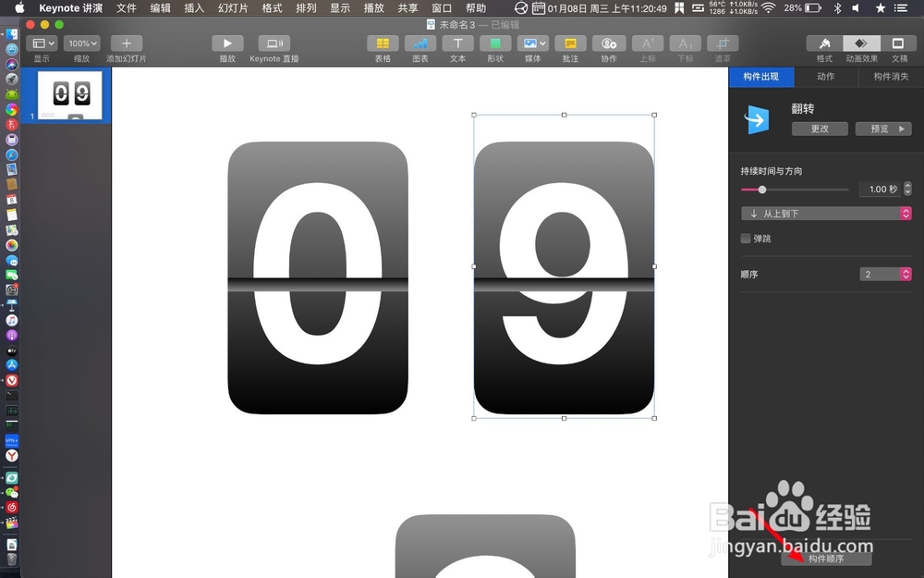This screenshot has width=924, height=578.
Task: Open the 帮助 (Help) menu
Action: point(476,8)
